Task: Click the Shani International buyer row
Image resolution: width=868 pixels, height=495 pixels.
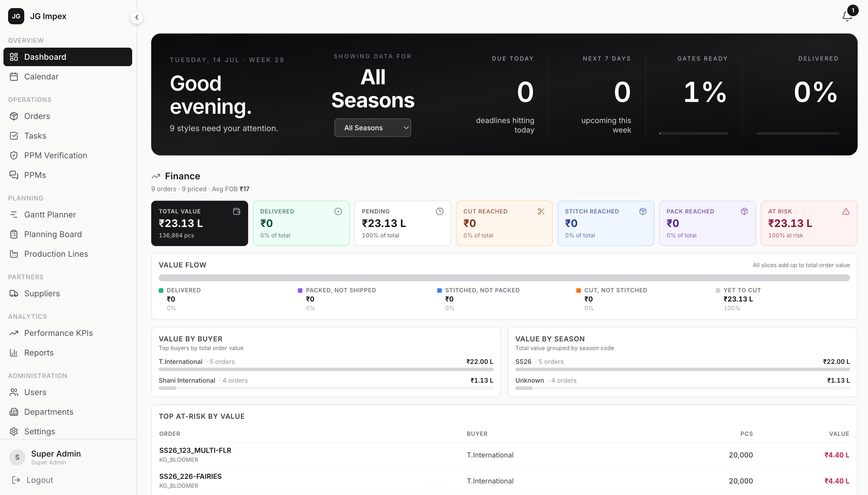Action: point(326,384)
